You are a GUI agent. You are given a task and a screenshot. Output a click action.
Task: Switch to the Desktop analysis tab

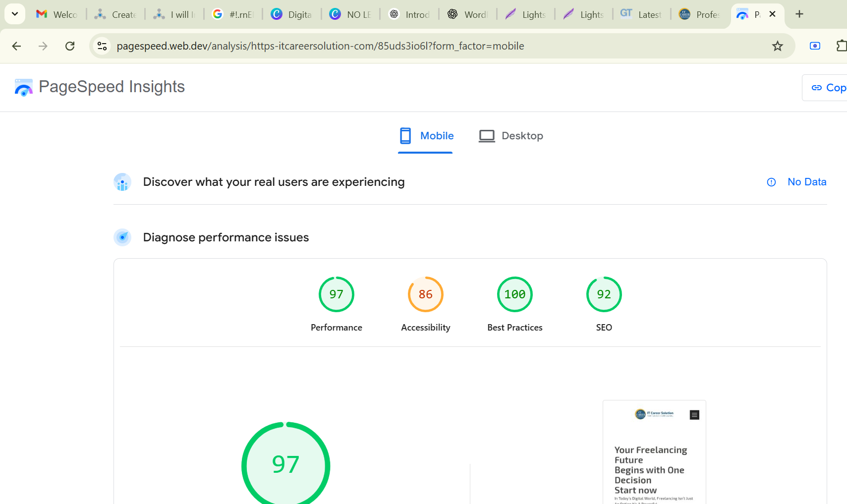511,135
